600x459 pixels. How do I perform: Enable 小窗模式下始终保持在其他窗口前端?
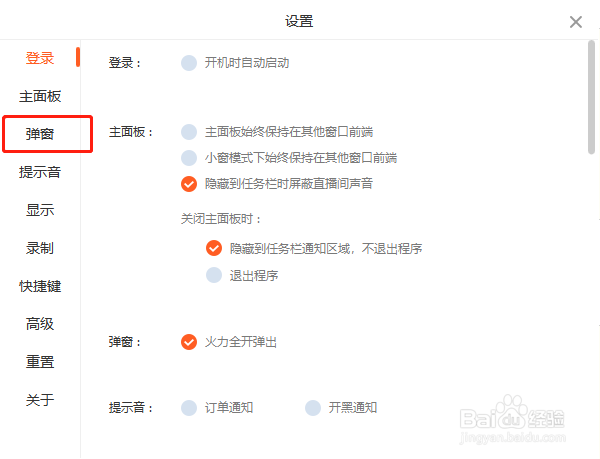click(189, 157)
